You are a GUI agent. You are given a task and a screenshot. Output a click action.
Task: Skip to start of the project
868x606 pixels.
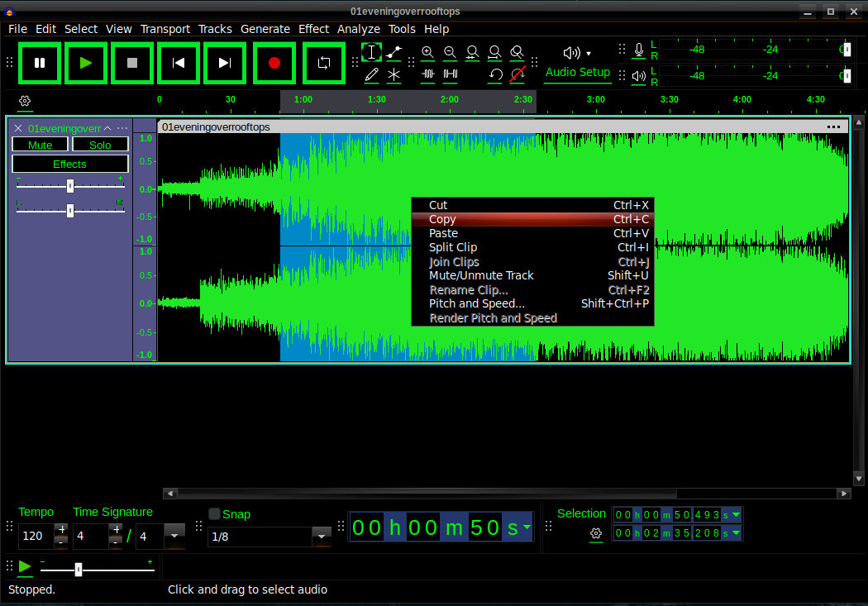point(179,63)
